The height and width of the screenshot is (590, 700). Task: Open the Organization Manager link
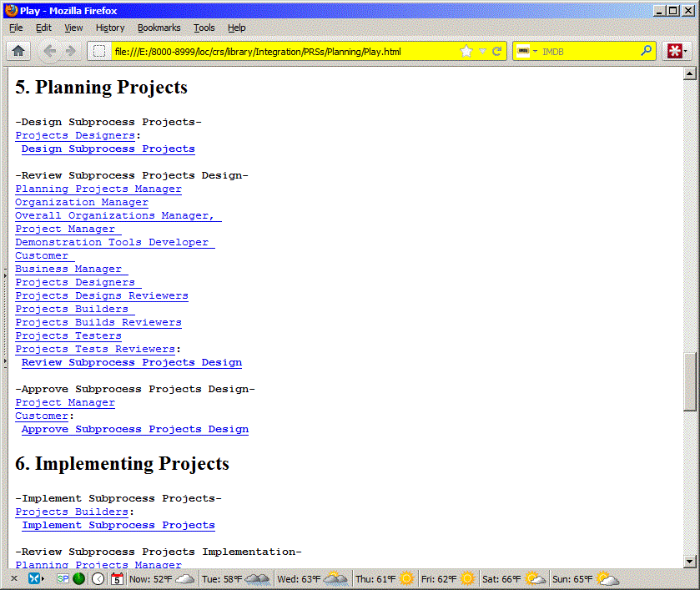coord(82,202)
